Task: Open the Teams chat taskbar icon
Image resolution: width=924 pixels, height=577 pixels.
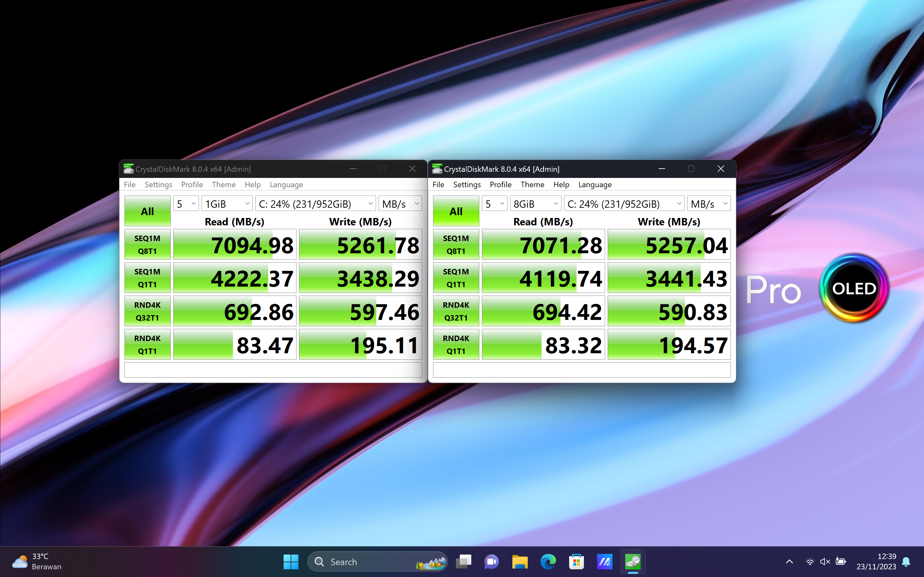Action: [x=492, y=562]
